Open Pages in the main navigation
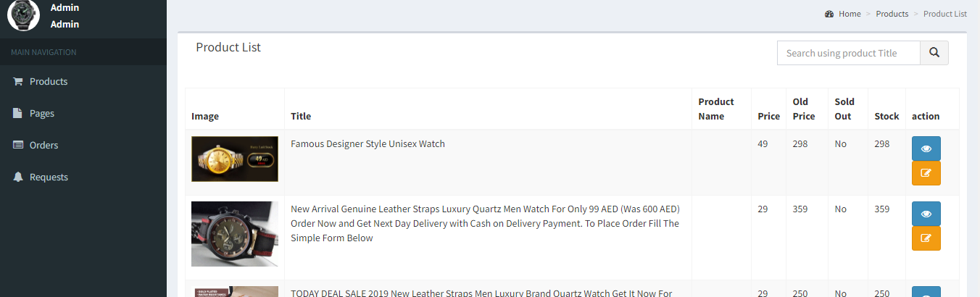Screen dimensions: 980x297 (42, 114)
